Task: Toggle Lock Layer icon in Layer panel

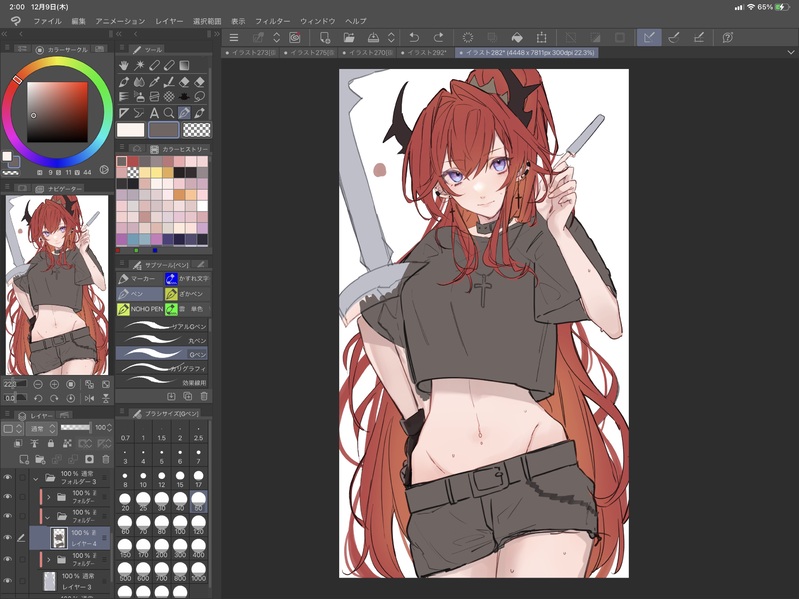Action: click(50, 444)
